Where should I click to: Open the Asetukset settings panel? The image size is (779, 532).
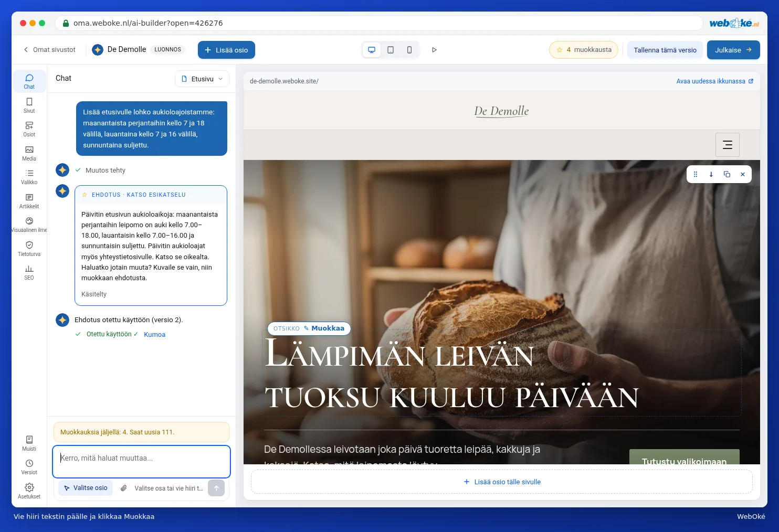pos(29,491)
